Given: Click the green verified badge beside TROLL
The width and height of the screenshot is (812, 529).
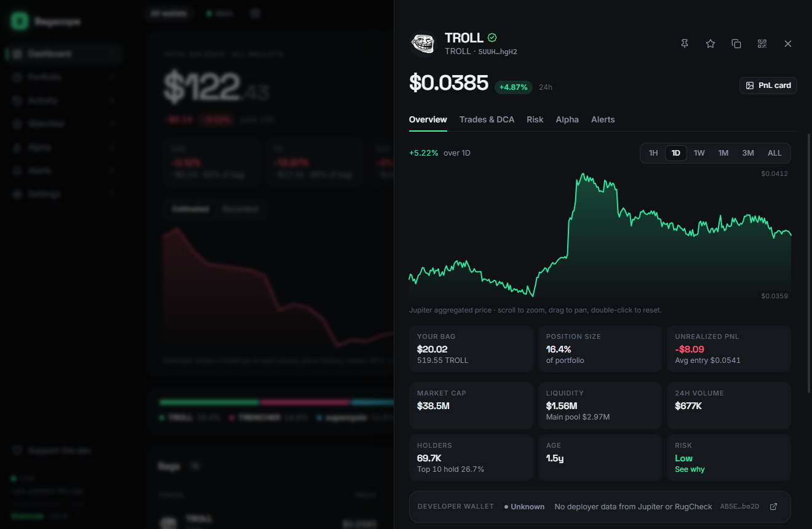Looking at the screenshot, I should point(492,38).
